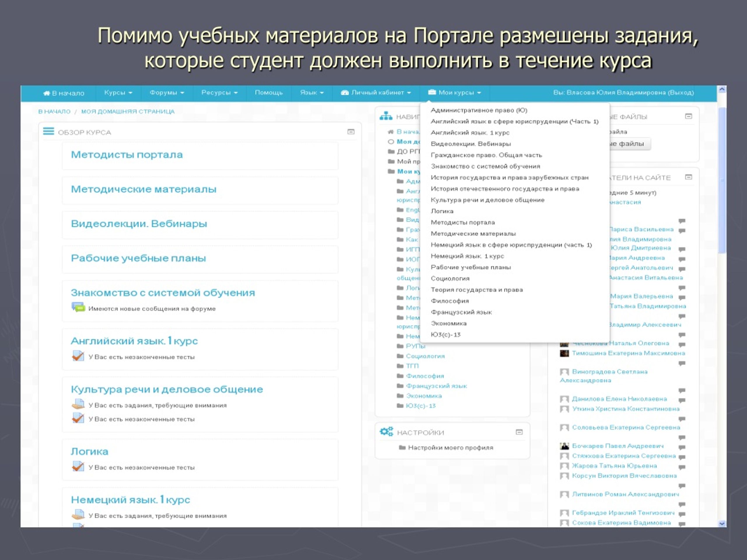747x560 pixels.
Task: Click the new forum messages chat icon
Action: pos(78,307)
